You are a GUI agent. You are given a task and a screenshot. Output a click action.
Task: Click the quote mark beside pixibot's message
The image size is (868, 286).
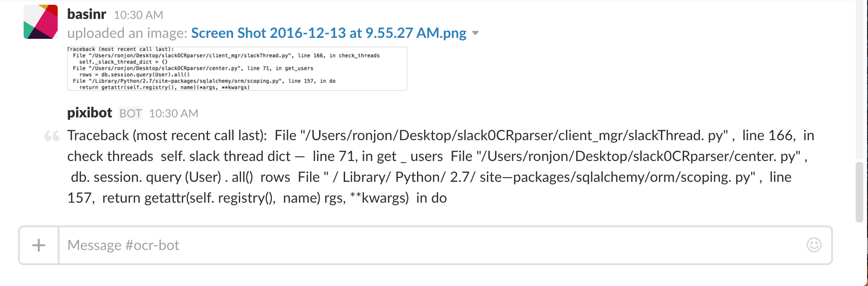52,136
